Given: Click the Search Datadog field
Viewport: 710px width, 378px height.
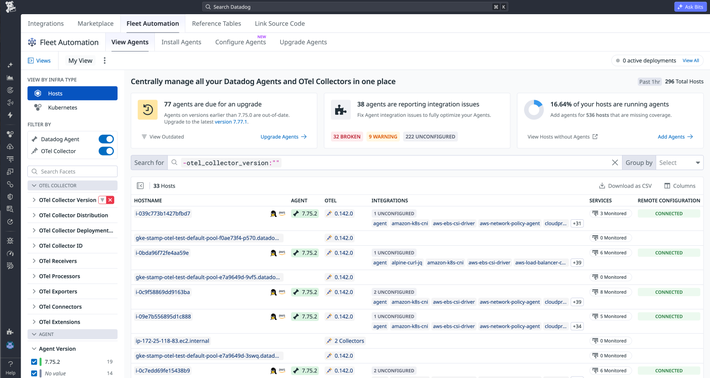Looking at the screenshot, I should coord(355,7).
